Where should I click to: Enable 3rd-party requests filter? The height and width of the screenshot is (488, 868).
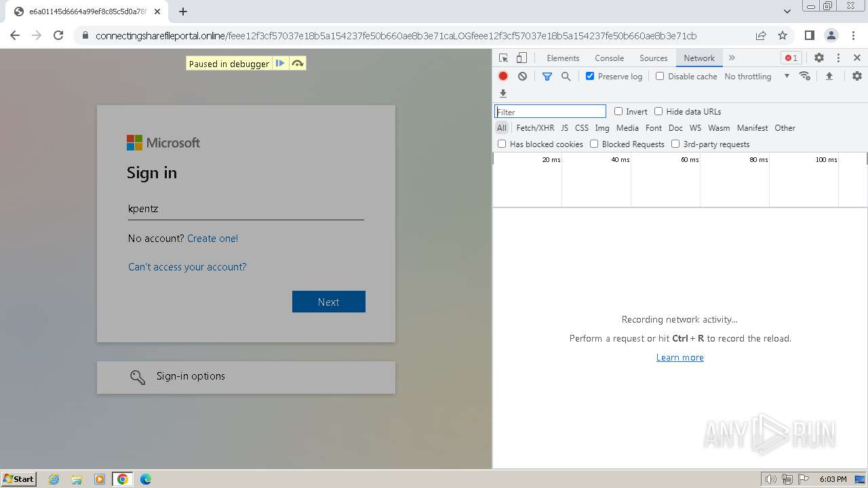675,144
